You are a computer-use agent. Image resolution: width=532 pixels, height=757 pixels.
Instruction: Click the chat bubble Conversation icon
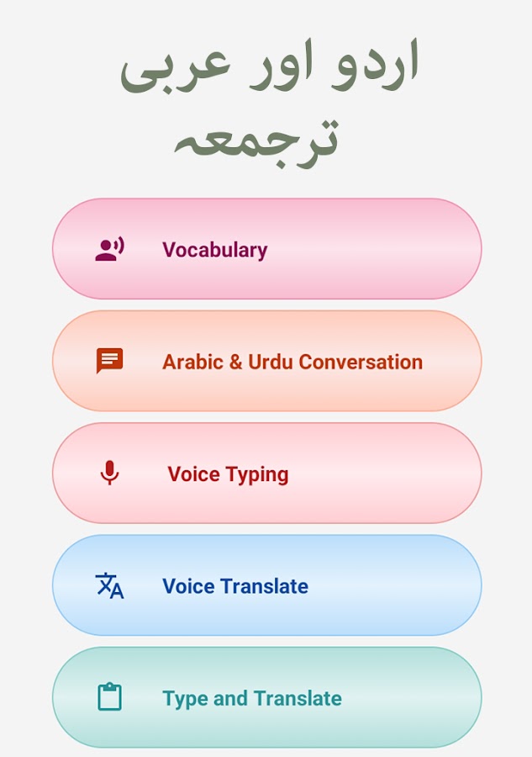point(109,361)
